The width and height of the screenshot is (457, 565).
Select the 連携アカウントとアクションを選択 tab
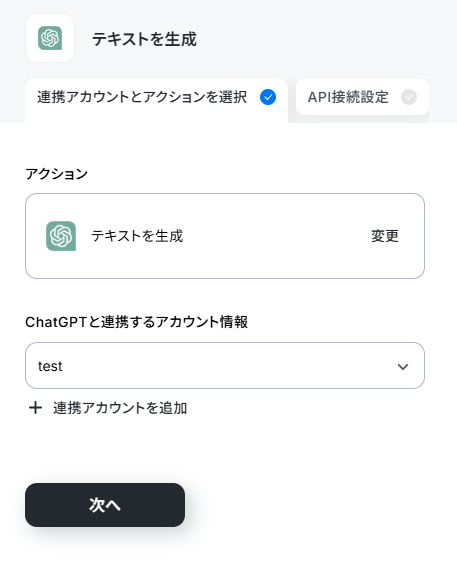156,97
